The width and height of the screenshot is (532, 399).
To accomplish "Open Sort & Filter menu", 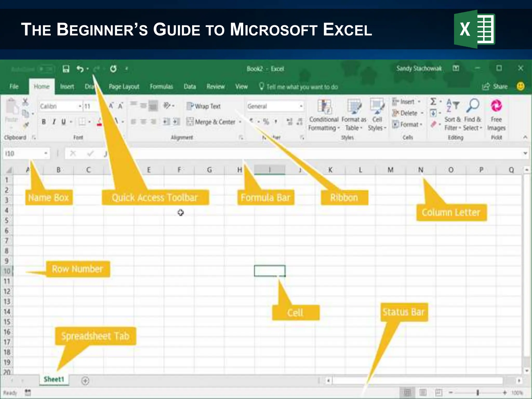I will click(453, 115).
